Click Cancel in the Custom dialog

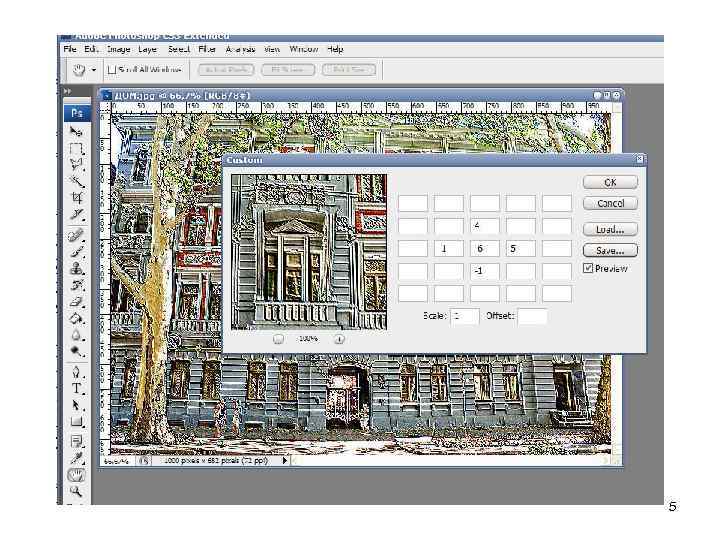coord(610,203)
